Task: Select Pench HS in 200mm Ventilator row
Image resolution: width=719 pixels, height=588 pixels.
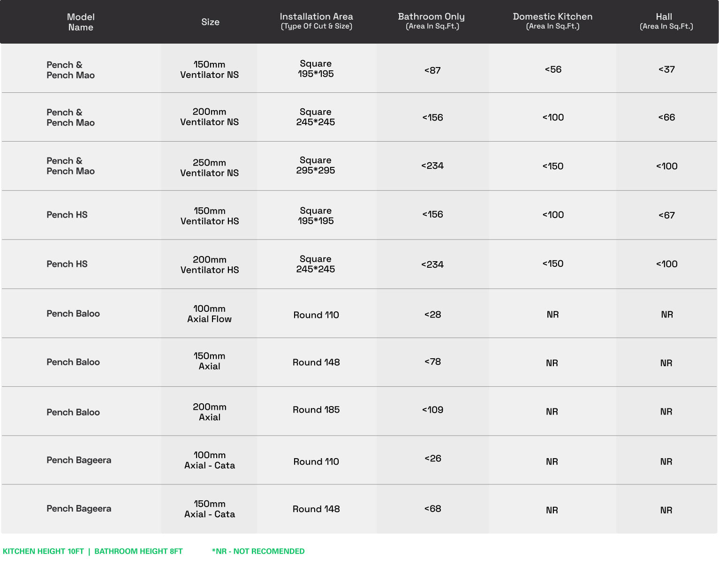Action: [x=67, y=264]
